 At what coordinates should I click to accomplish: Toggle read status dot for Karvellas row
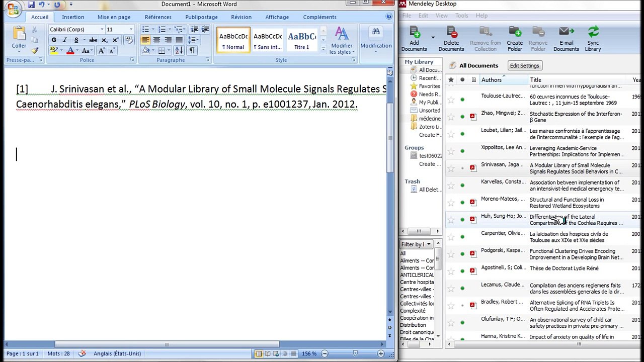click(x=462, y=186)
